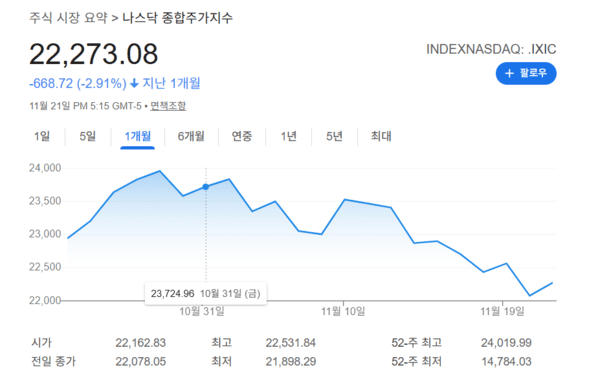Click the 11월 21일 PM 5:15 GMT-5 timestamp
Image resolution: width=600 pixels, height=383 pixels.
(85, 106)
